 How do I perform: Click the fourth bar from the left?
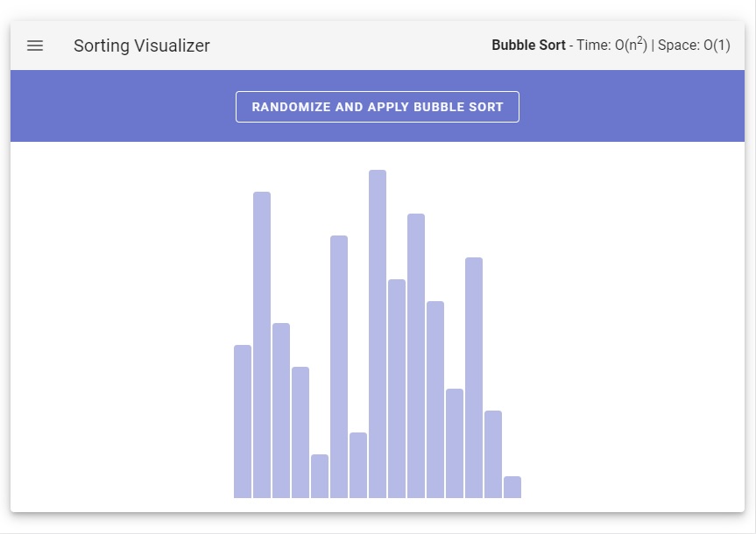tap(300, 432)
